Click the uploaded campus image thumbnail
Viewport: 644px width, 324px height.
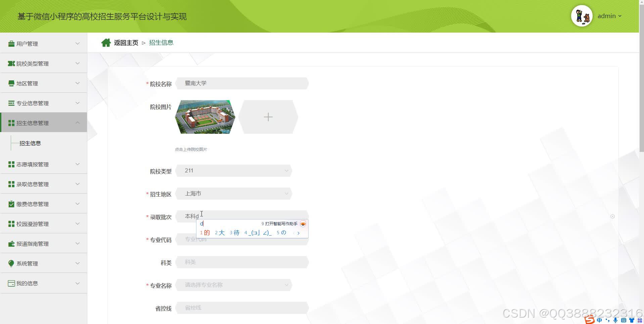(x=205, y=117)
